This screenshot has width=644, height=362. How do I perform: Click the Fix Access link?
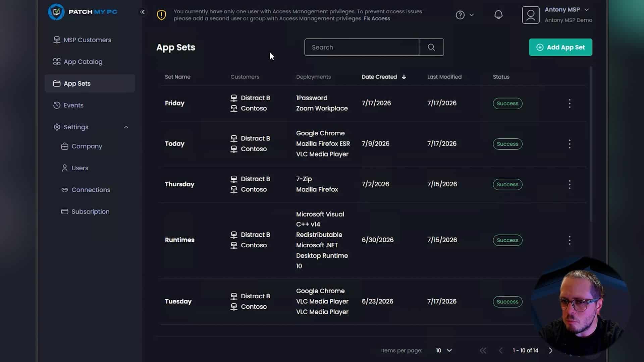[377, 18]
